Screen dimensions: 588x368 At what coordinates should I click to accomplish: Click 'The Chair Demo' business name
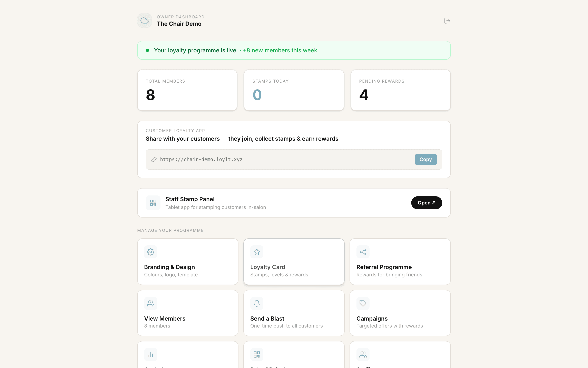[x=179, y=24]
